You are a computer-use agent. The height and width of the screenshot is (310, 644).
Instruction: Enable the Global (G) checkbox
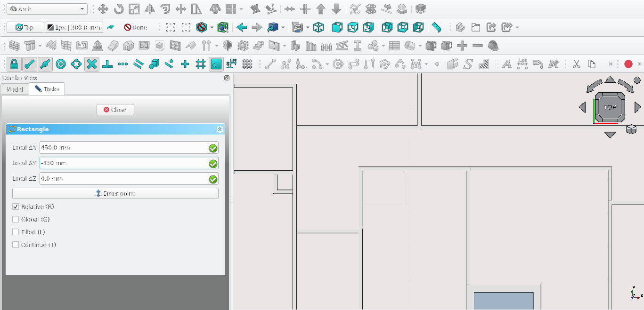(16, 220)
